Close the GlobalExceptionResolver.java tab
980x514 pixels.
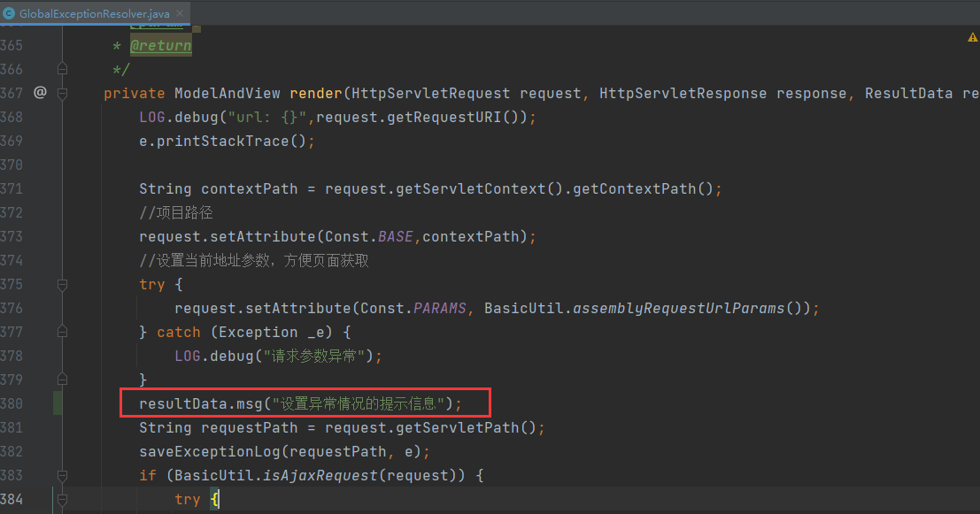[x=181, y=13]
